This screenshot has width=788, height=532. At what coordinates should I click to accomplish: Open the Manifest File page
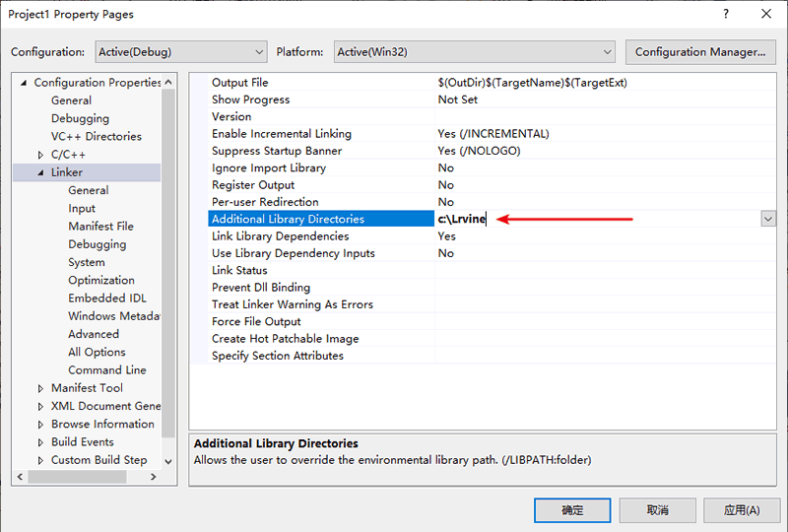click(x=101, y=227)
